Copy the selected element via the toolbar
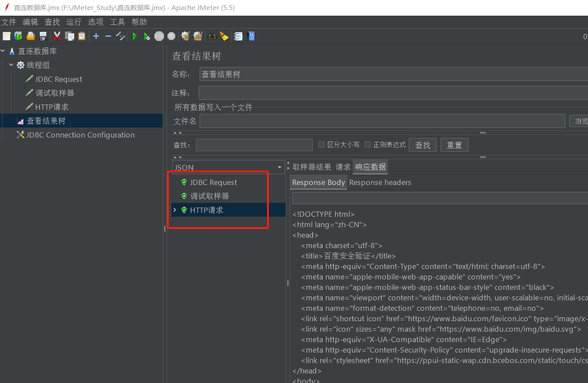Image resolution: width=588 pixels, height=383 pixels. click(x=70, y=37)
